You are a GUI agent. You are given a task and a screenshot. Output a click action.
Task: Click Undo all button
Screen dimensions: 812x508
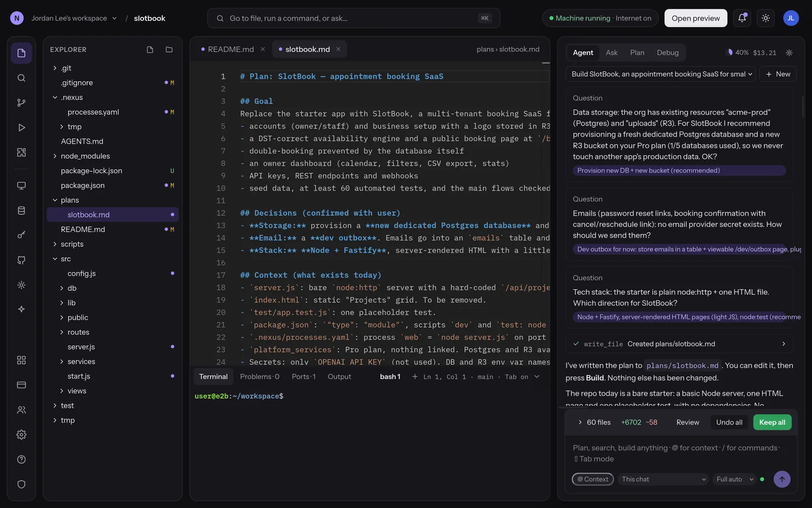729,422
